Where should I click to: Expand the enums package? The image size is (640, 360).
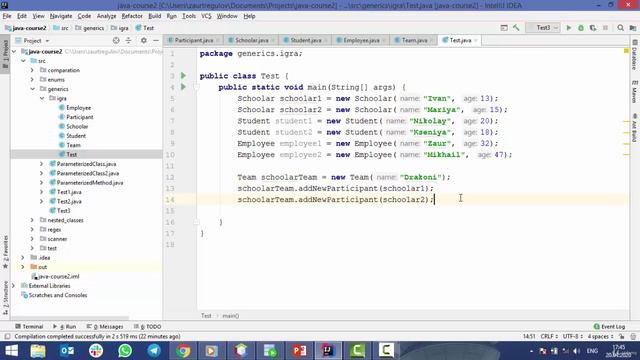pos(32,80)
